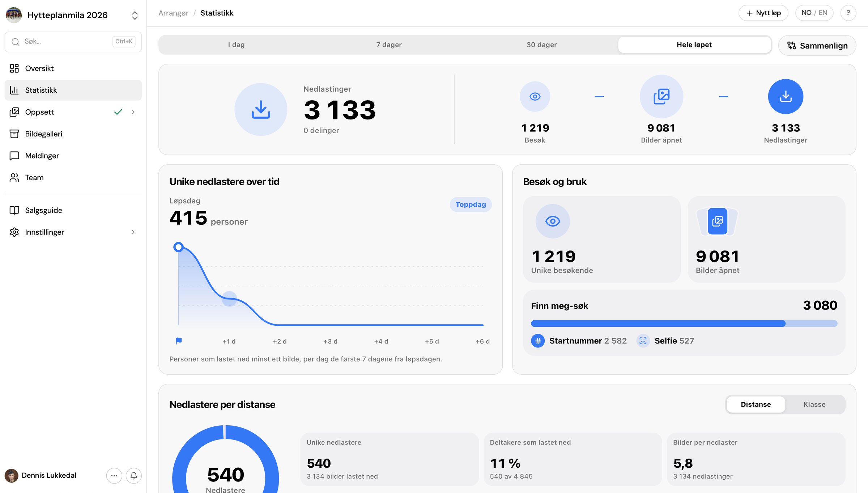The width and height of the screenshot is (868, 493).
Task: Click the Arrangør breadcrumb link
Action: click(174, 13)
